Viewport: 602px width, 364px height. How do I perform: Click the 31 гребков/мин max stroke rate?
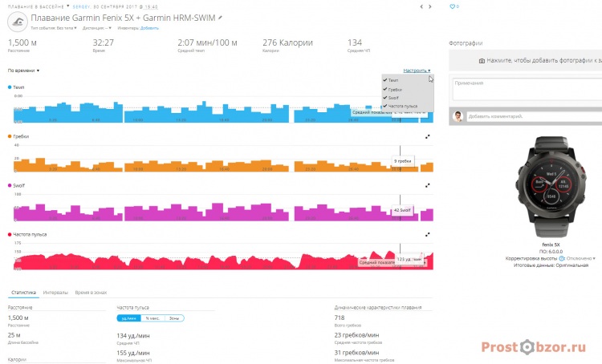point(356,353)
